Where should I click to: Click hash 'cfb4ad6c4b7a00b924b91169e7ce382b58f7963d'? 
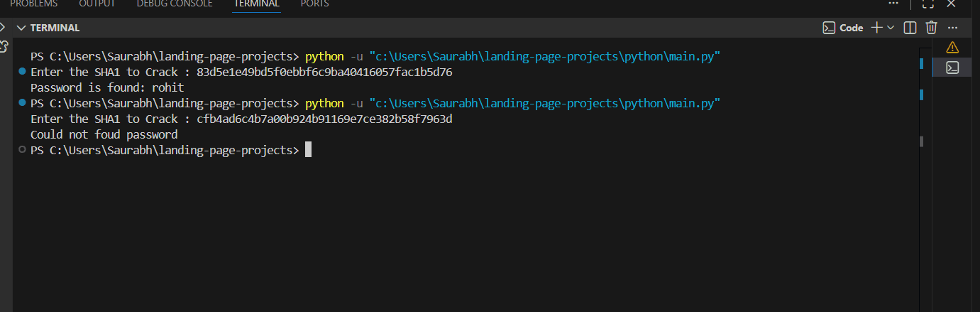point(324,119)
